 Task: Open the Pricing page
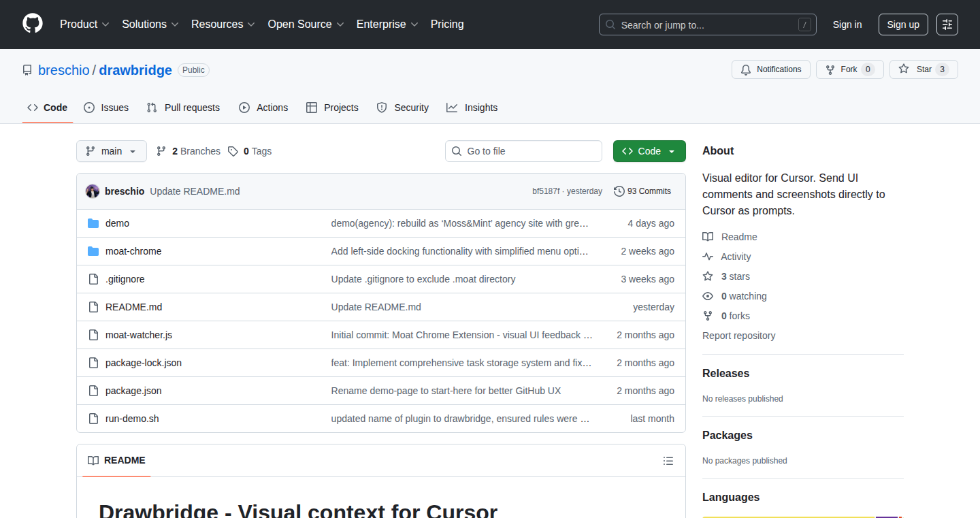tap(447, 24)
